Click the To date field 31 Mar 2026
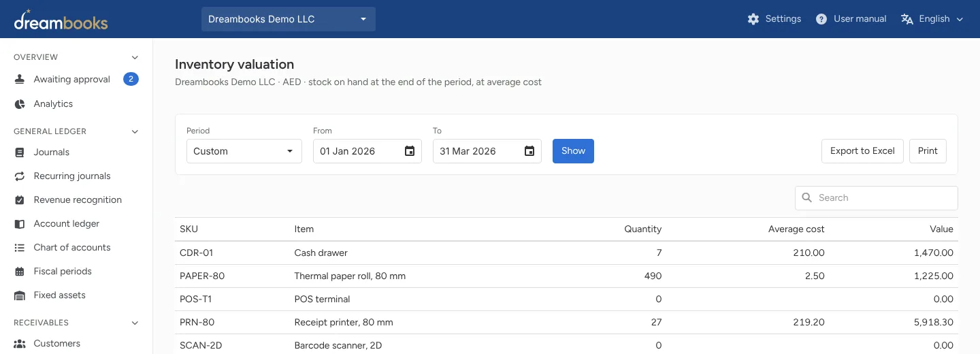The image size is (980, 354). click(487, 151)
